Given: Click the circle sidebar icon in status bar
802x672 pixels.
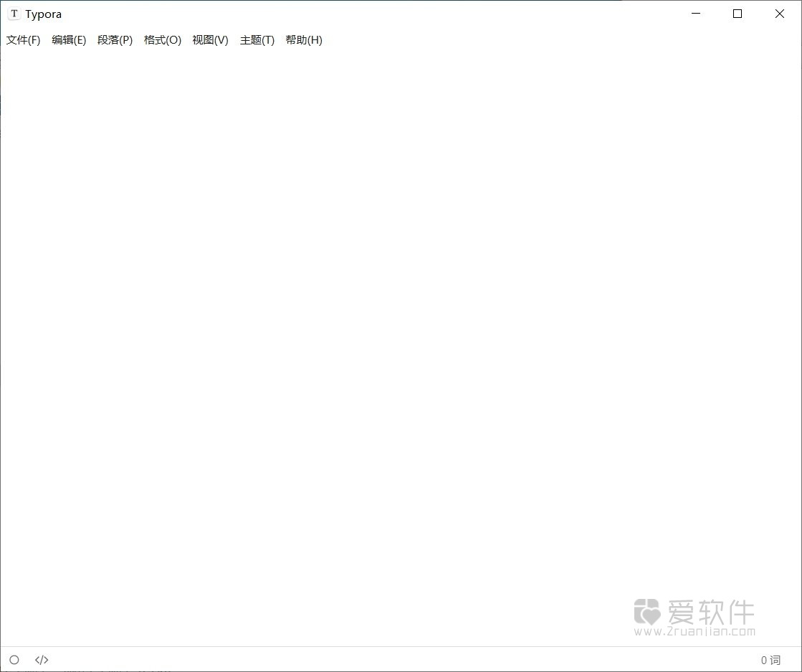Looking at the screenshot, I should [14, 660].
